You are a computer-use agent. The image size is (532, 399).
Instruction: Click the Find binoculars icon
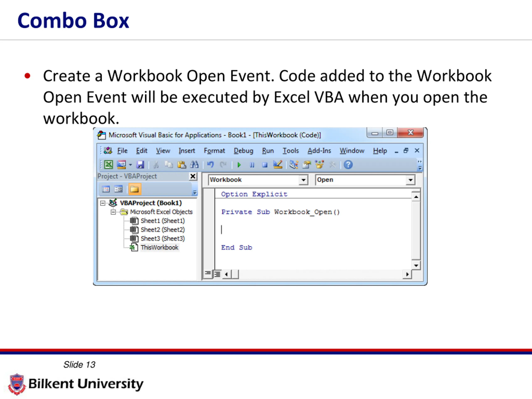coord(194,165)
